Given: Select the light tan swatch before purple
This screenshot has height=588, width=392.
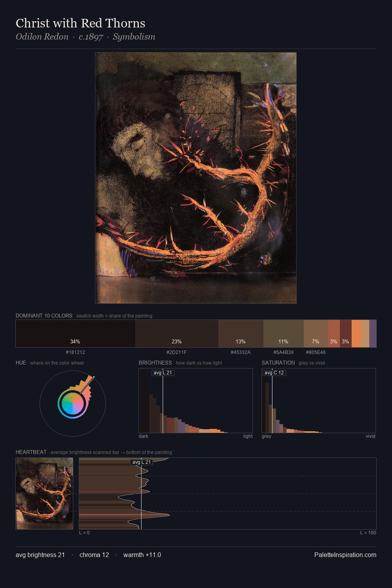Looking at the screenshot, I should point(365,334).
